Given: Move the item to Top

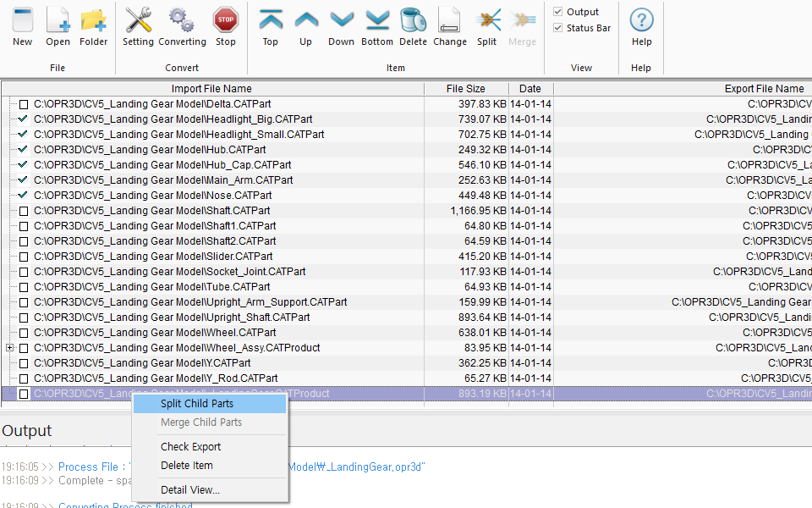Looking at the screenshot, I should pos(270,20).
